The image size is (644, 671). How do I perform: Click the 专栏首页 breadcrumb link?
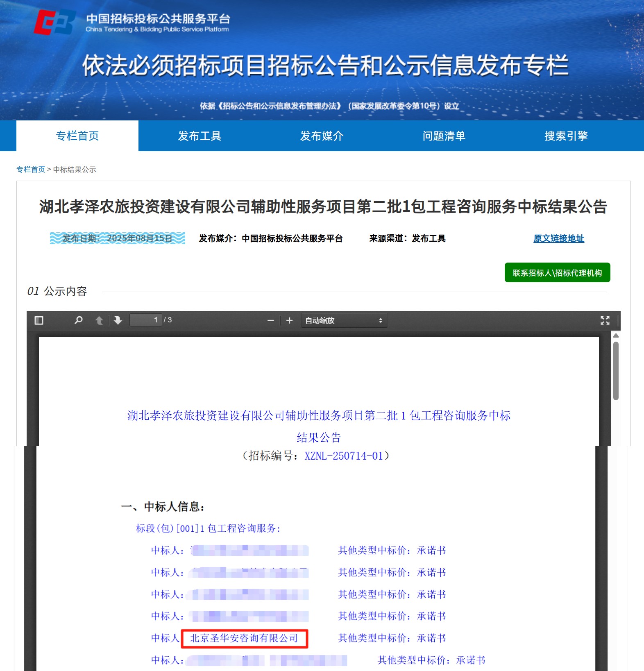31,170
